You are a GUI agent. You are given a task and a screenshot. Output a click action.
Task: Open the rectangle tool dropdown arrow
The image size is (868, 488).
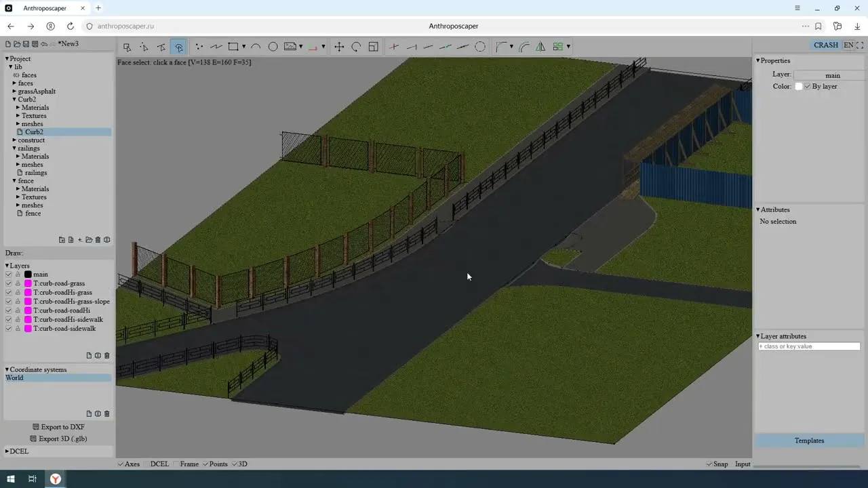pyautogui.click(x=243, y=47)
